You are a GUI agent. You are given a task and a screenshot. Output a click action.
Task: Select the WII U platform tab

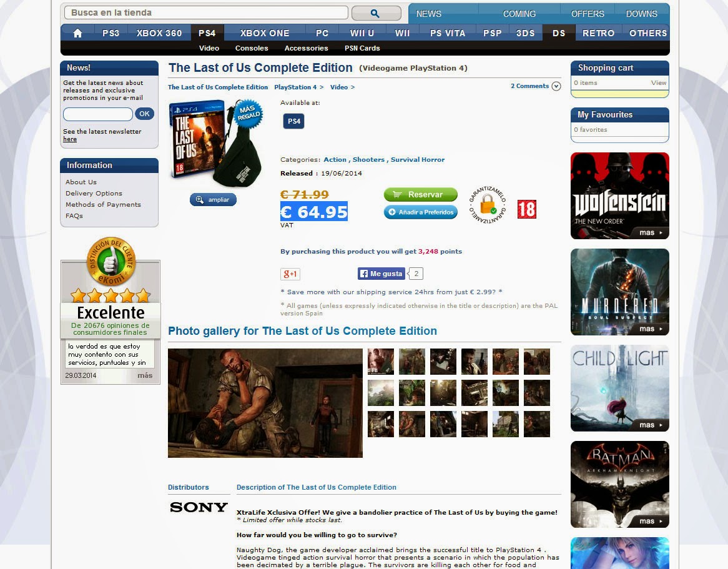pos(362,33)
